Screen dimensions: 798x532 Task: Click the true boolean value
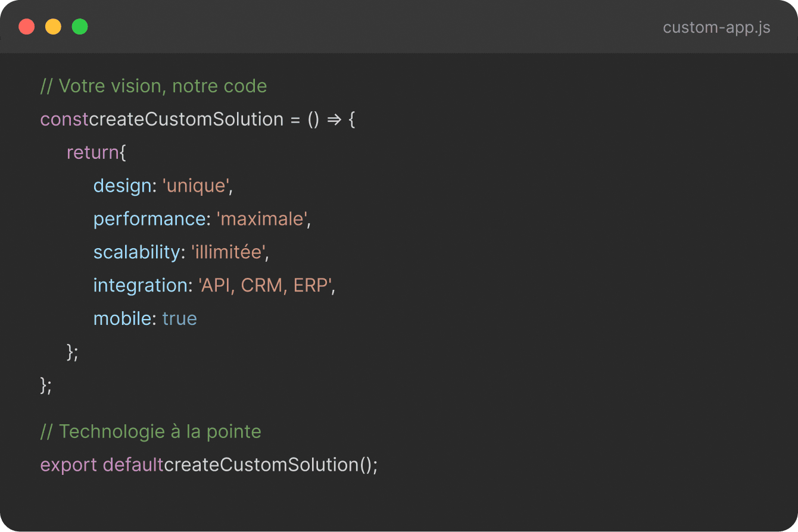click(x=179, y=319)
